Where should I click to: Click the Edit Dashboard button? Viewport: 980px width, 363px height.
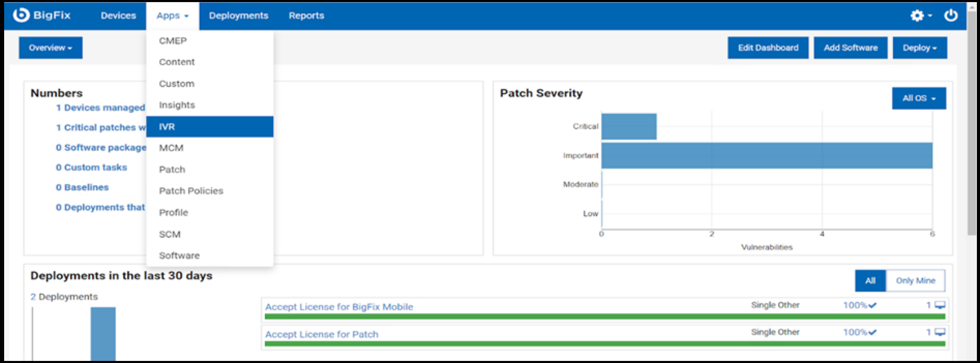(x=768, y=48)
